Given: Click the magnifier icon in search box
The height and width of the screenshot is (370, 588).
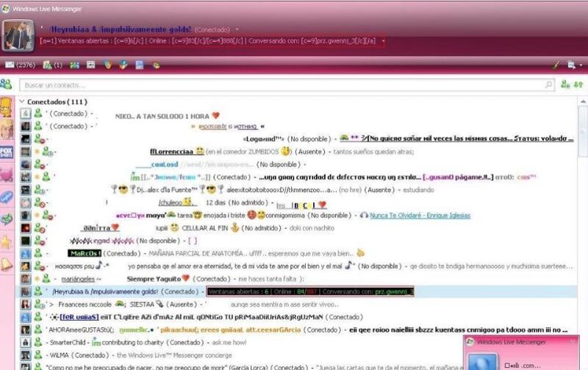Looking at the screenshot, I should pos(548,85).
